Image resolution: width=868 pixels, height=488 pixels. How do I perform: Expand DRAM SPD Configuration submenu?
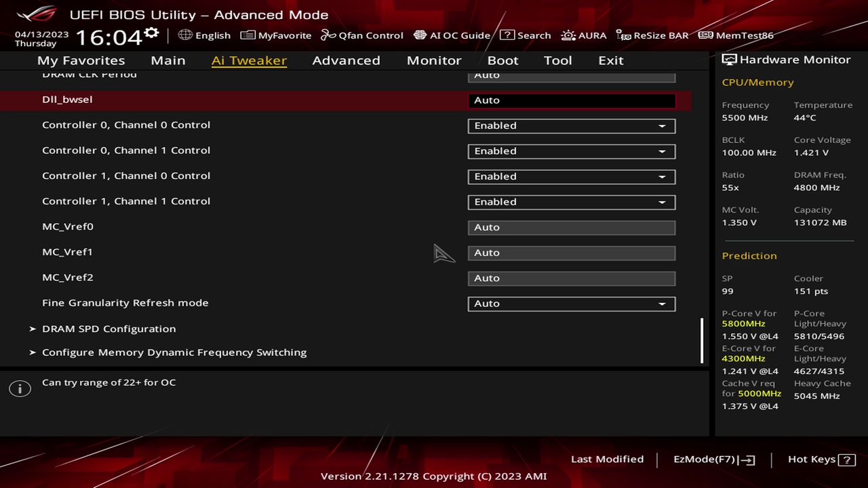(108, 329)
